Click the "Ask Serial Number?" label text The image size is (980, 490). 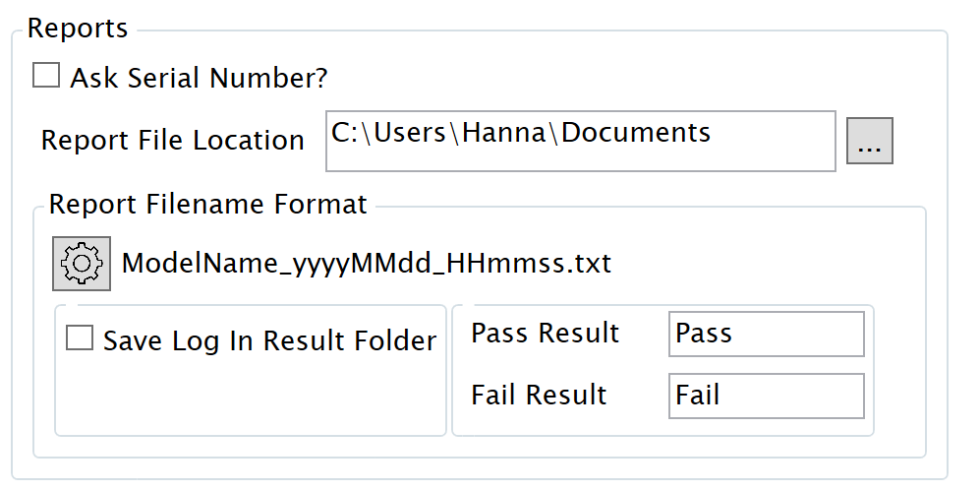tap(199, 78)
